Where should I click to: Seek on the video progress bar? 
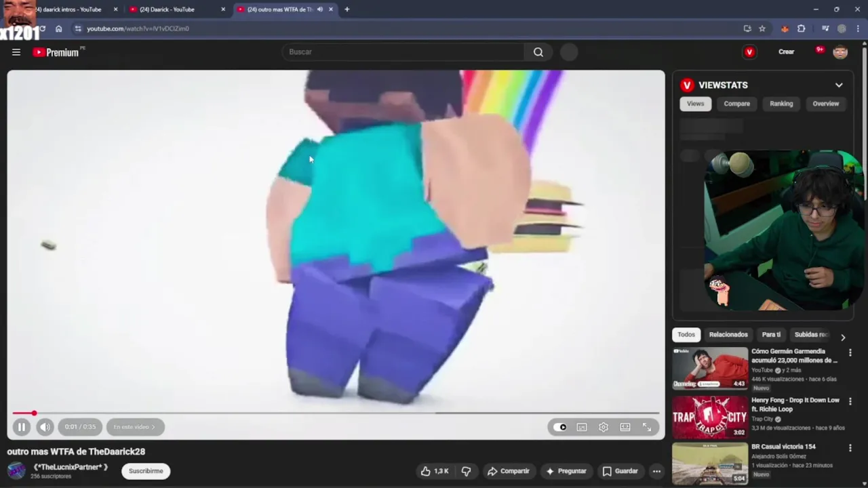pos(336,413)
